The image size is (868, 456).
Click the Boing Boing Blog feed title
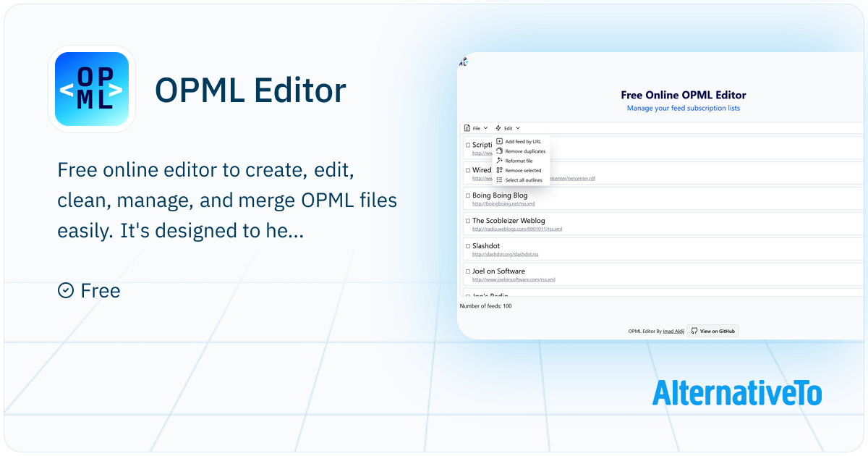pos(500,195)
